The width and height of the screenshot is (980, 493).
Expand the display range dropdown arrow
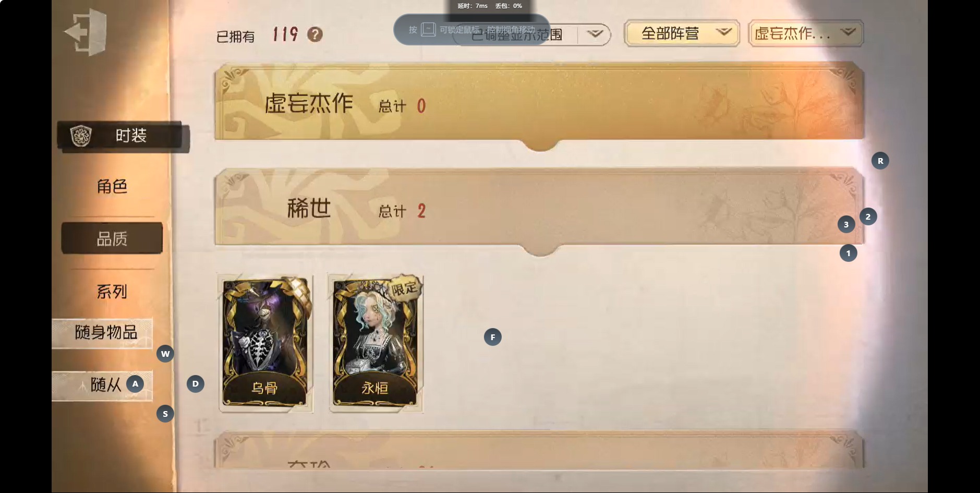click(x=595, y=34)
